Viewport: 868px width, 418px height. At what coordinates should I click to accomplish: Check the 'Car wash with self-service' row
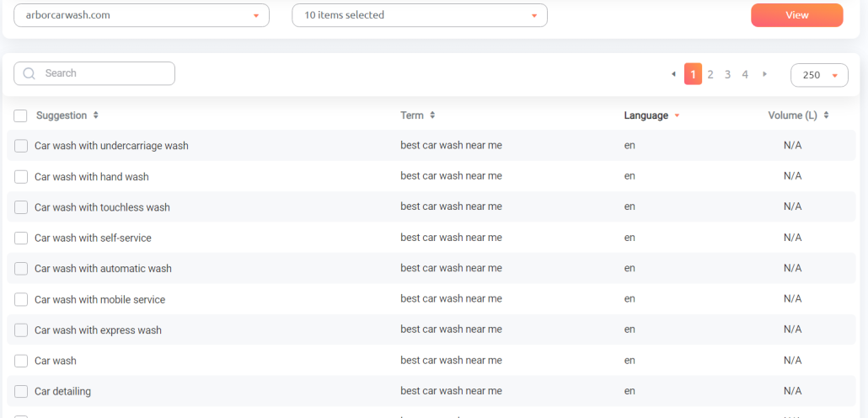point(21,238)
